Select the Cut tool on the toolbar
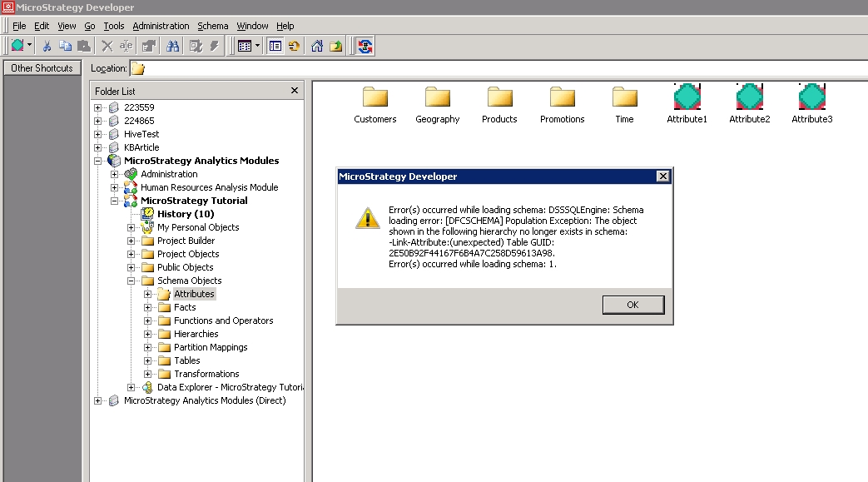868x482 pixels. pyautogui.click(x=48, y=46)
